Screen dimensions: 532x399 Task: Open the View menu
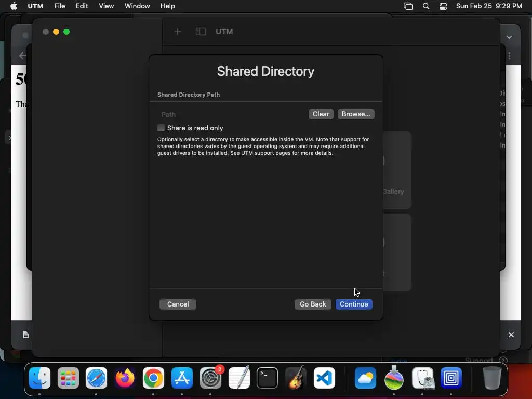(x=106, y=6)
